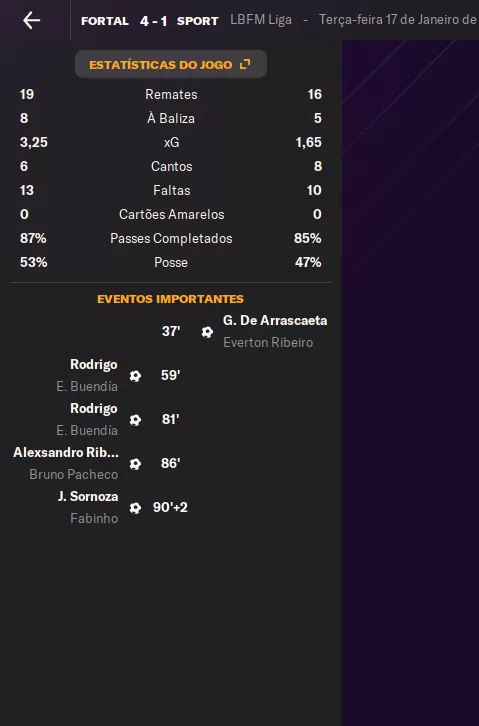Open the Estatísticas do Jogo panel

pos(171,64)
